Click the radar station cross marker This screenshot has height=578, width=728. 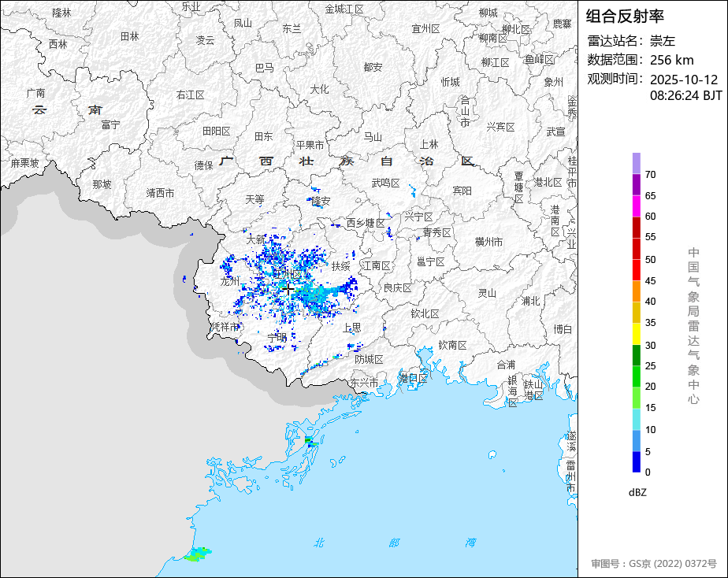click(288, 289)
